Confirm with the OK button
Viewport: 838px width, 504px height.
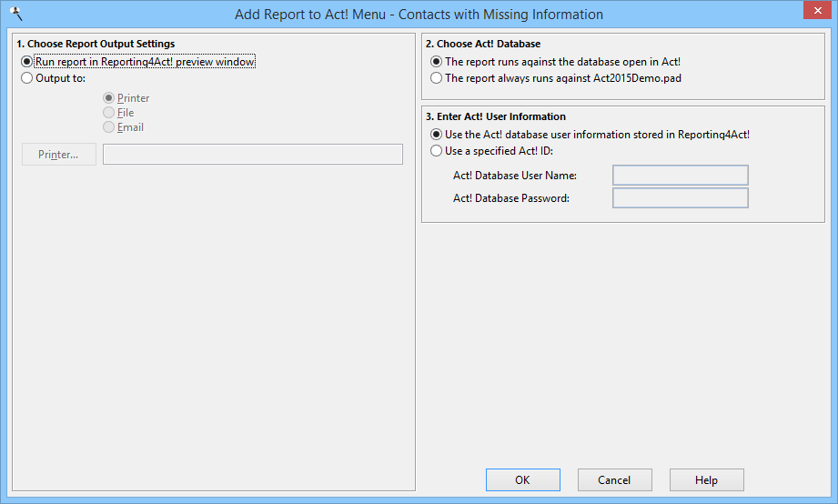click(x=522, y=480)
